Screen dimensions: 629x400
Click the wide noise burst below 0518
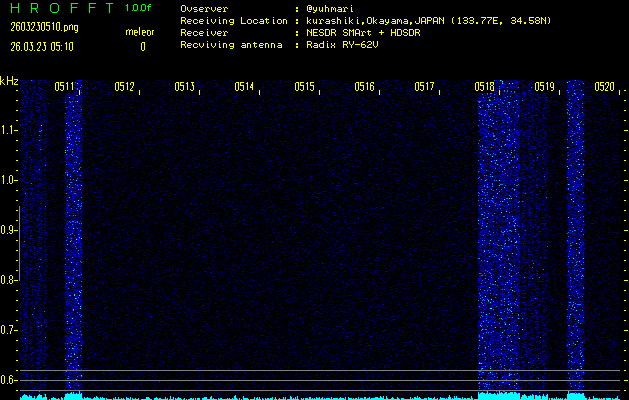(500, 240)
